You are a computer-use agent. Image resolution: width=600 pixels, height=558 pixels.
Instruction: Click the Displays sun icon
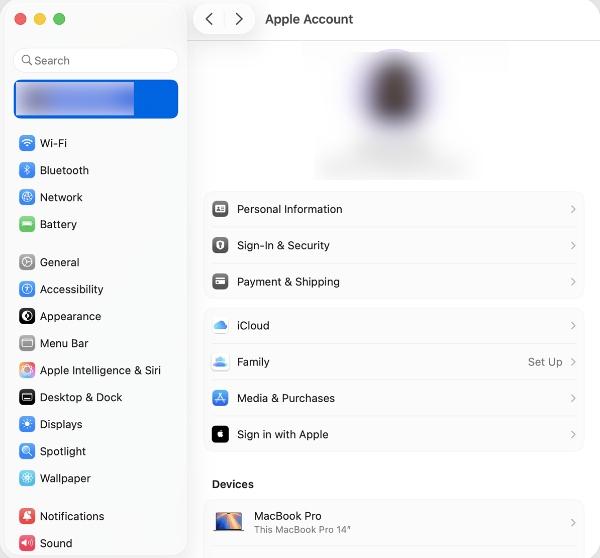27,424
